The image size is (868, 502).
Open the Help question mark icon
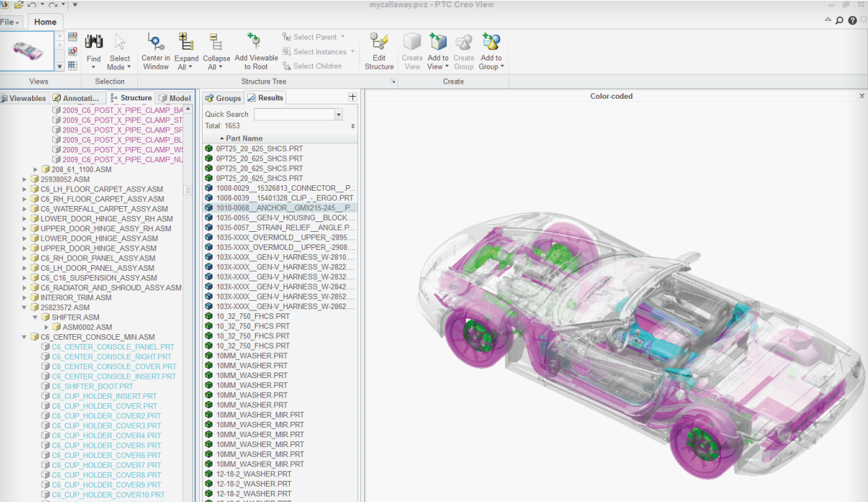[853, 20]
